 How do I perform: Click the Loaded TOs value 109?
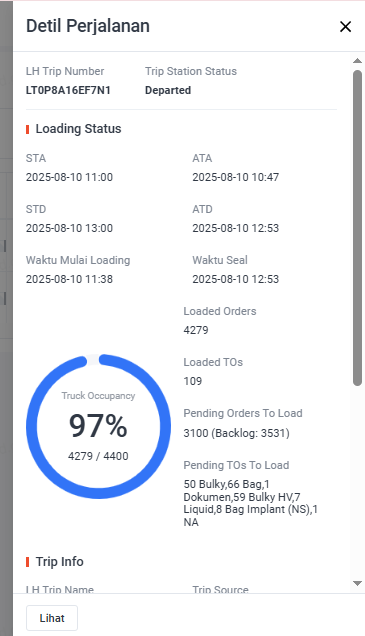tap(193, 381)
